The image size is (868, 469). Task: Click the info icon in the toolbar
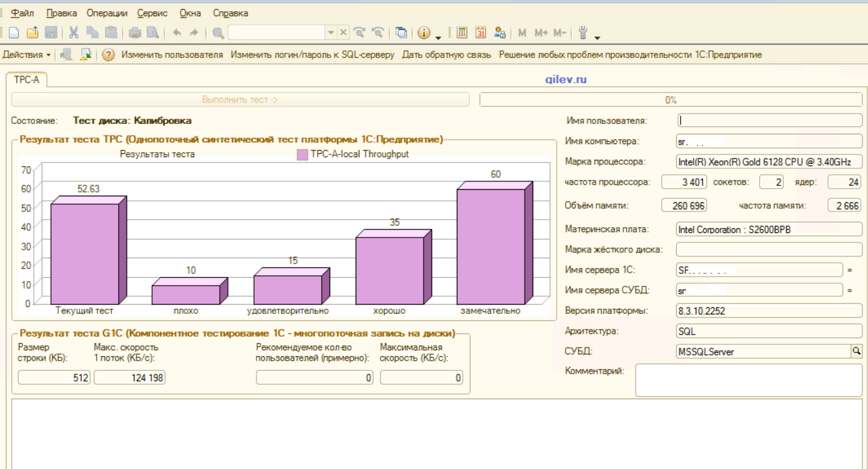(424, 32)
